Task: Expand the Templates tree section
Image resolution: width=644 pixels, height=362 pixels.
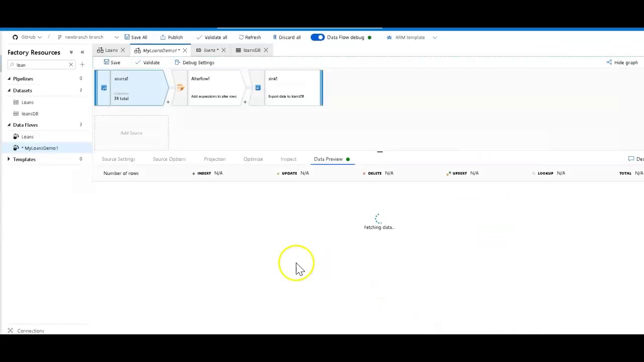Action: point(9,159)
